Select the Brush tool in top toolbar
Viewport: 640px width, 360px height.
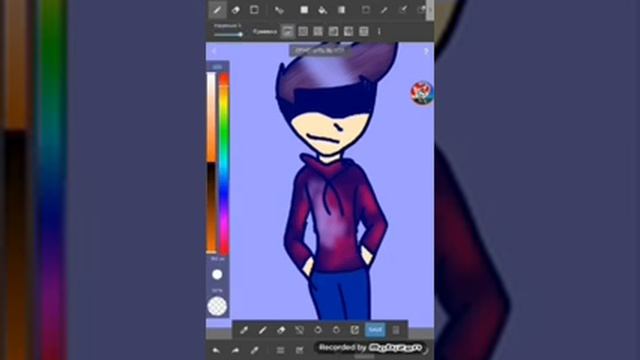pyautogui.click(x=218, y=10)
